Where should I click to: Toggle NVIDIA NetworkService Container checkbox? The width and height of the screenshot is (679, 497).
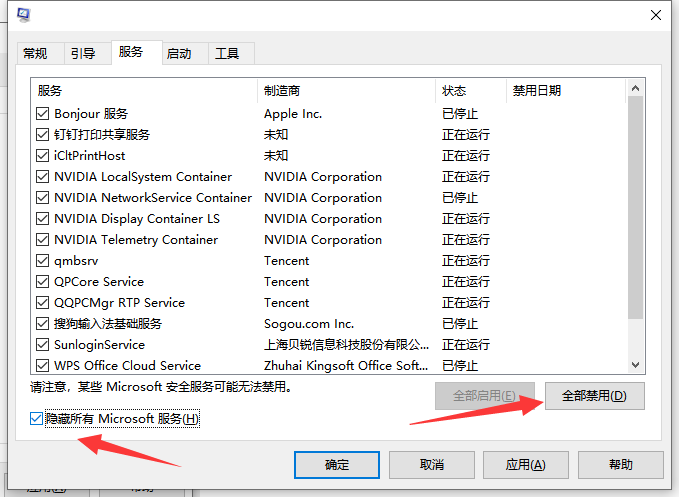tap(42, 197)
